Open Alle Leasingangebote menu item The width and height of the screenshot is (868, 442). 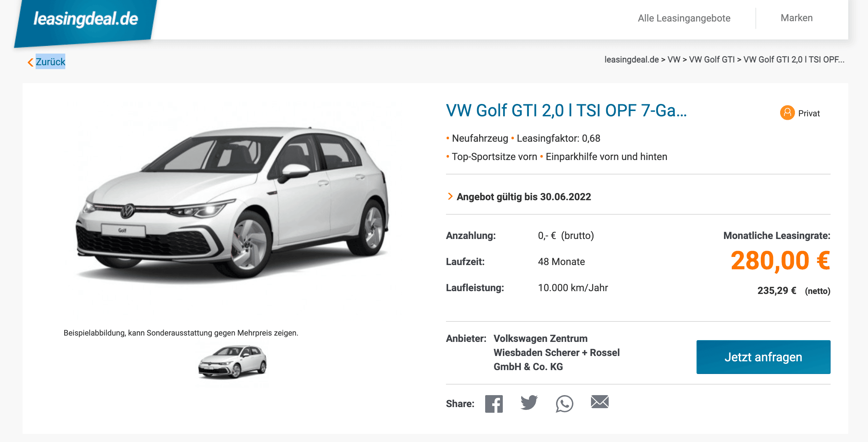point(684,18)
